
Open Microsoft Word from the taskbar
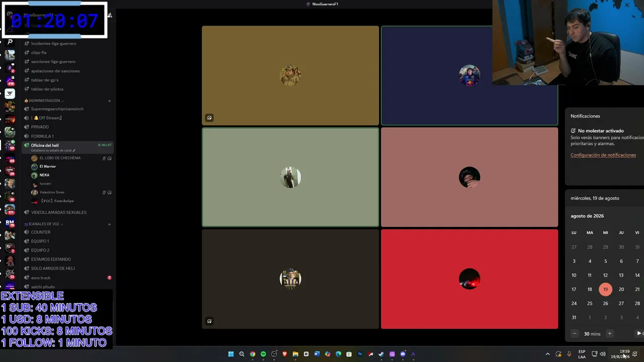pos(317,354)
